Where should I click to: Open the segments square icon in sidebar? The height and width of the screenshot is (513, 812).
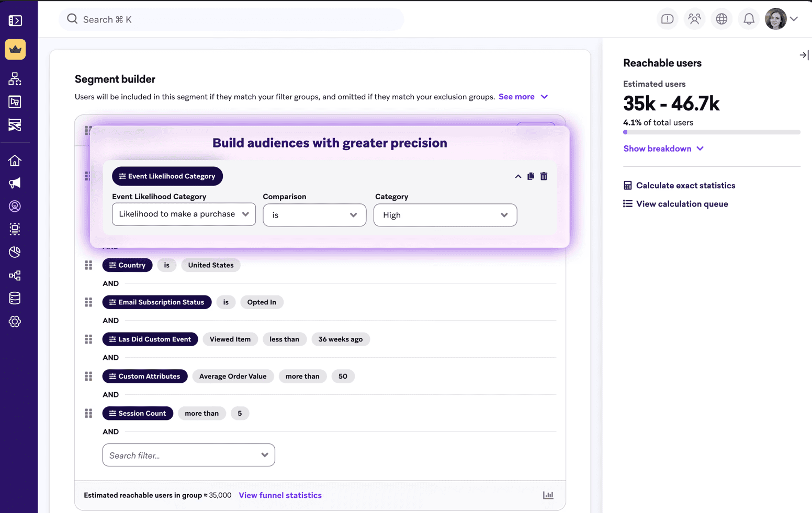tap(15, 229)
